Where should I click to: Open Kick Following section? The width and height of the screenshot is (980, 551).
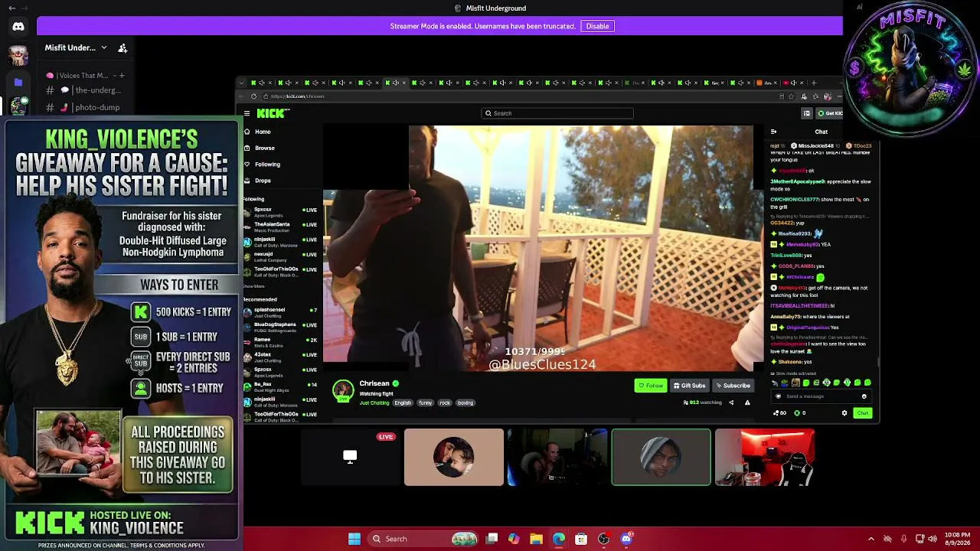[x=262, y=165]
